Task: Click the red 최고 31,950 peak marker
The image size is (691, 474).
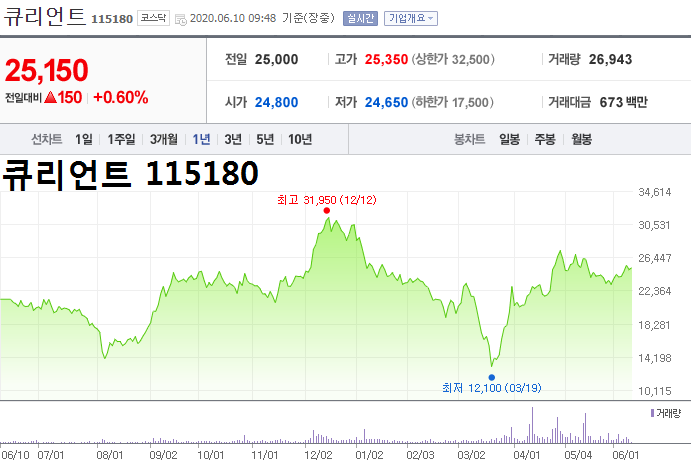Action: (327, 211)
